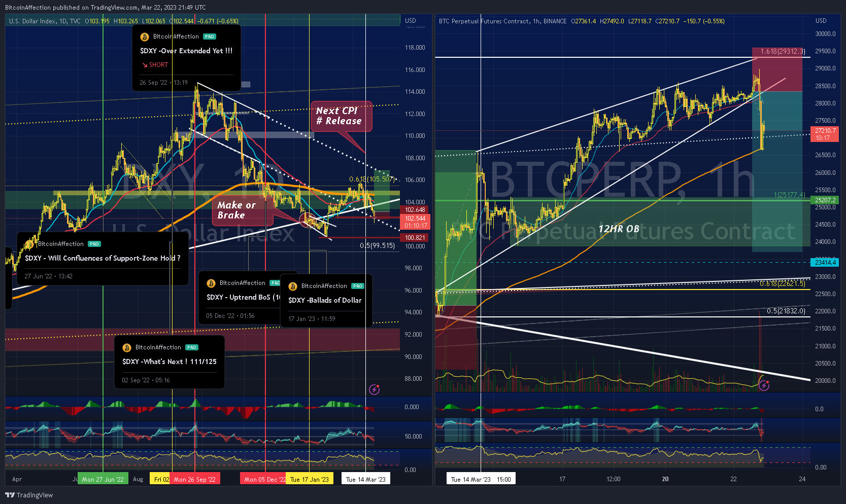Image resolution: width=846 pixels, height=504 pixels.
Task: Click the PRO badge on 'Support-Zone Hold' card
Action: (x=94, y=244)
